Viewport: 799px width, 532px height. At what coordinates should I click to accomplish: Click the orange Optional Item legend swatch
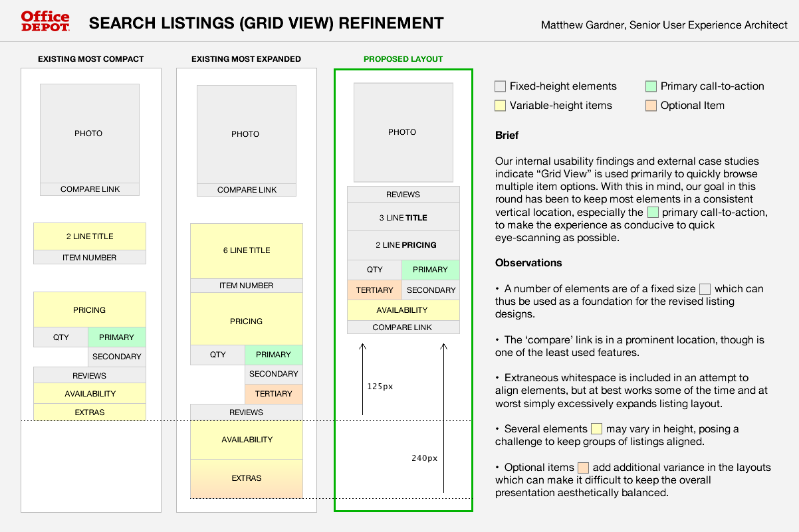click(651, 106)
